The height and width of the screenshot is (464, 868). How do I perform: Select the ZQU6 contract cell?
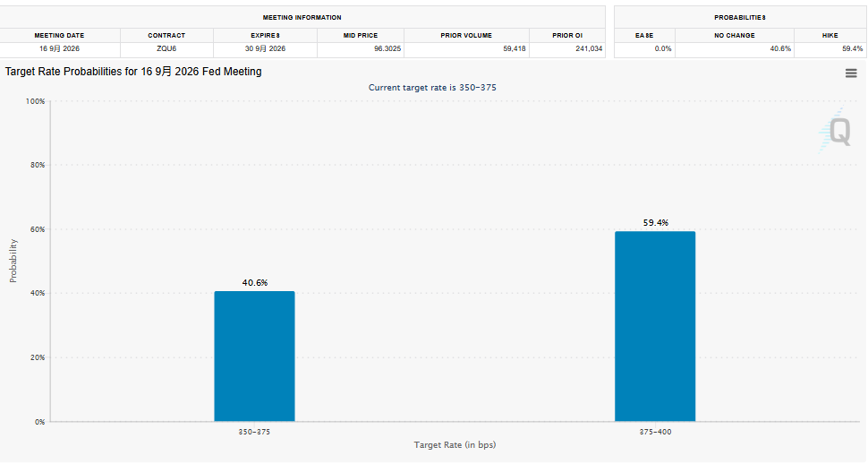(166, 48)
